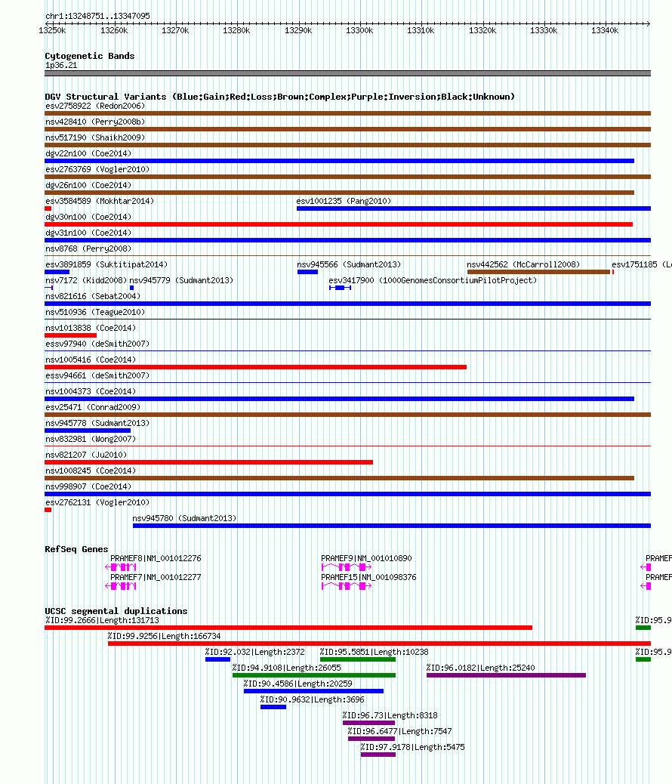Select the nsv1008245 (Coe2014) label

coord(91,471)
